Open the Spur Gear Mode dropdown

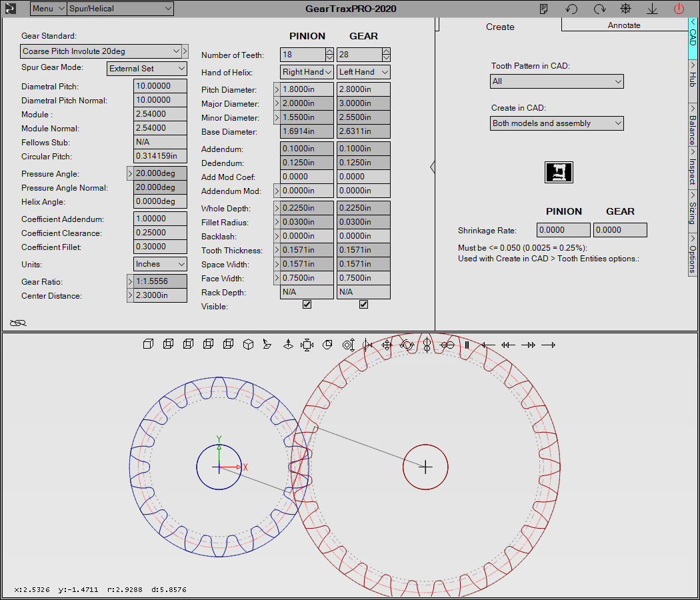(147, 68)
